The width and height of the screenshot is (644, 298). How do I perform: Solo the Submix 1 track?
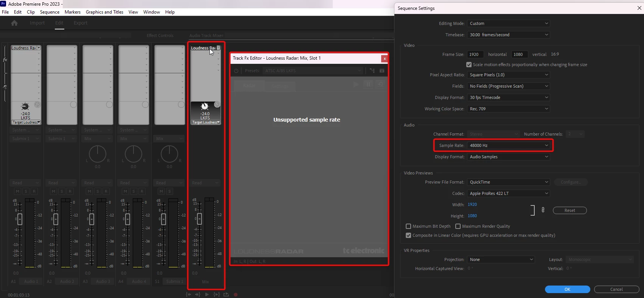[169, 191]
